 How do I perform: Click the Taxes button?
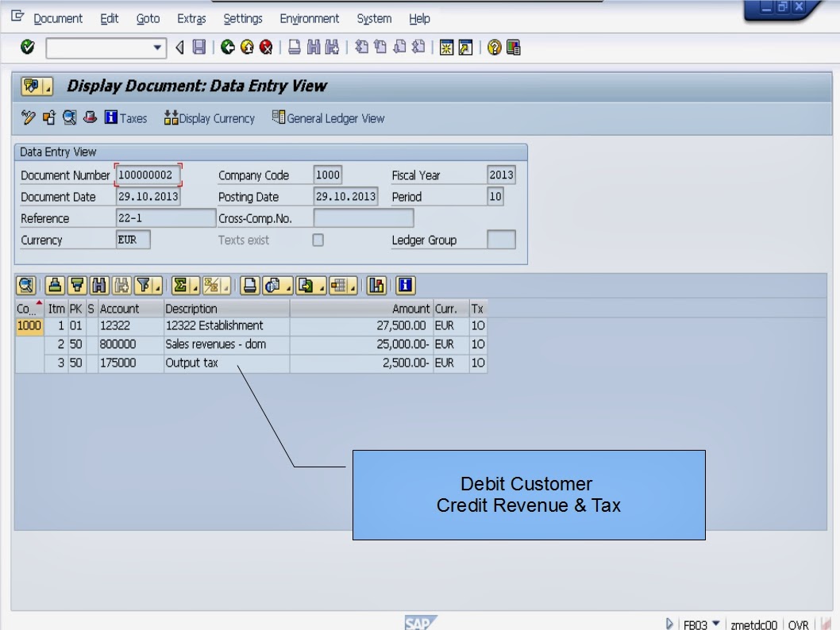[x=126, y=117]
